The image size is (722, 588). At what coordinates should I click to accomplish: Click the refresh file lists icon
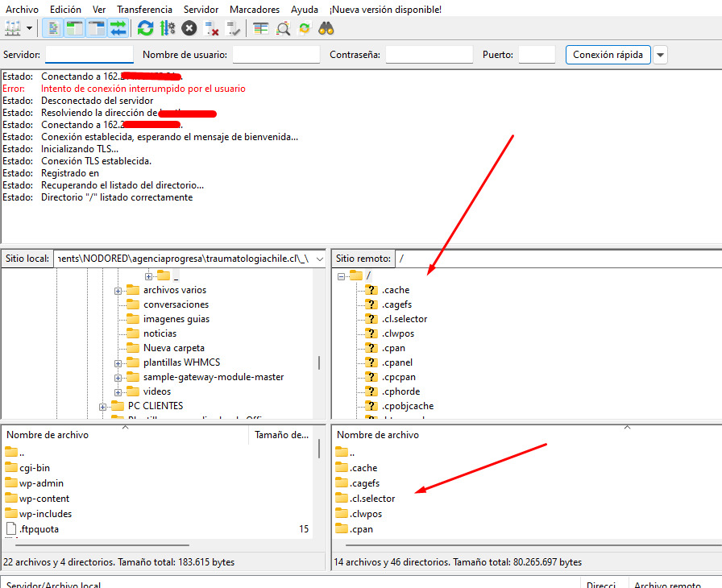pyautogui.click(x=145, y=28)
